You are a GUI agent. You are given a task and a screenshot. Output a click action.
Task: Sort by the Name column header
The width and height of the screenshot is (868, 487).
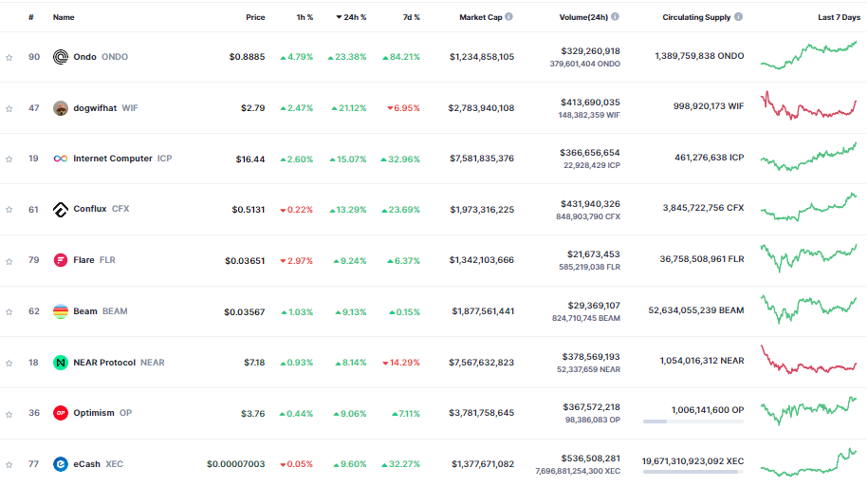click(x=64, y=17)
